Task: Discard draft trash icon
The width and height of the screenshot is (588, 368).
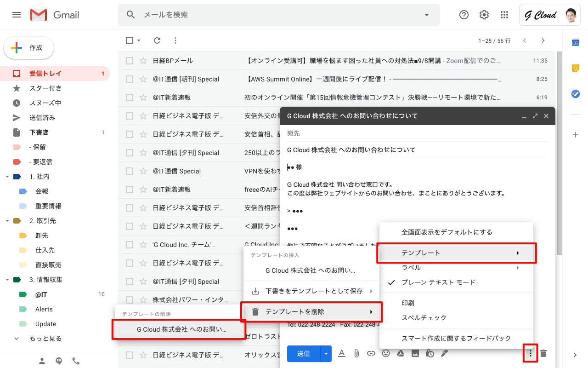Action: coord(543,353)
